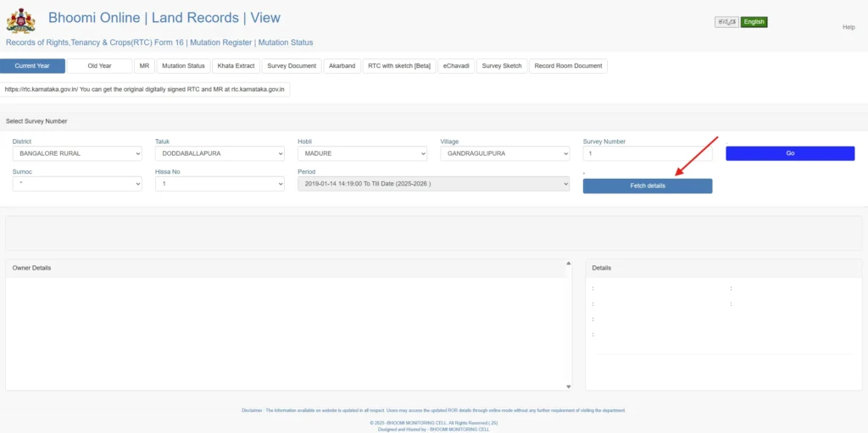Open the Village dropdown showing GANDRAGULIPURA
The height and width of the screenshot is (433, 868).
505,154
